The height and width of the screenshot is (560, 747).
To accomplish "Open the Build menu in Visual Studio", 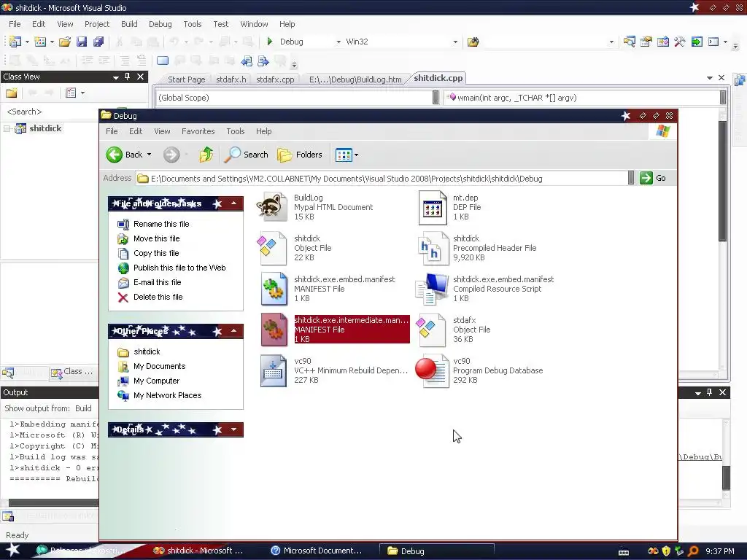I will click(129, 24).
